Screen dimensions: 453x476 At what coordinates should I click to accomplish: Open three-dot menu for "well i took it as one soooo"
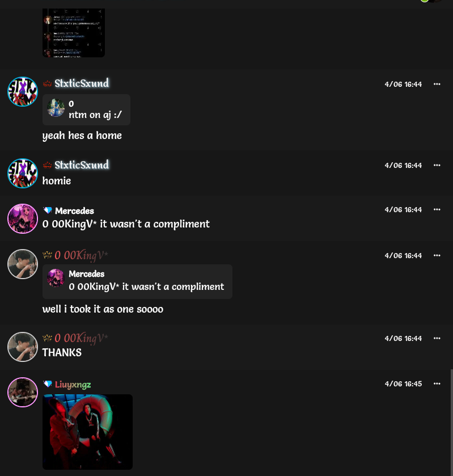tap(437, 255)
